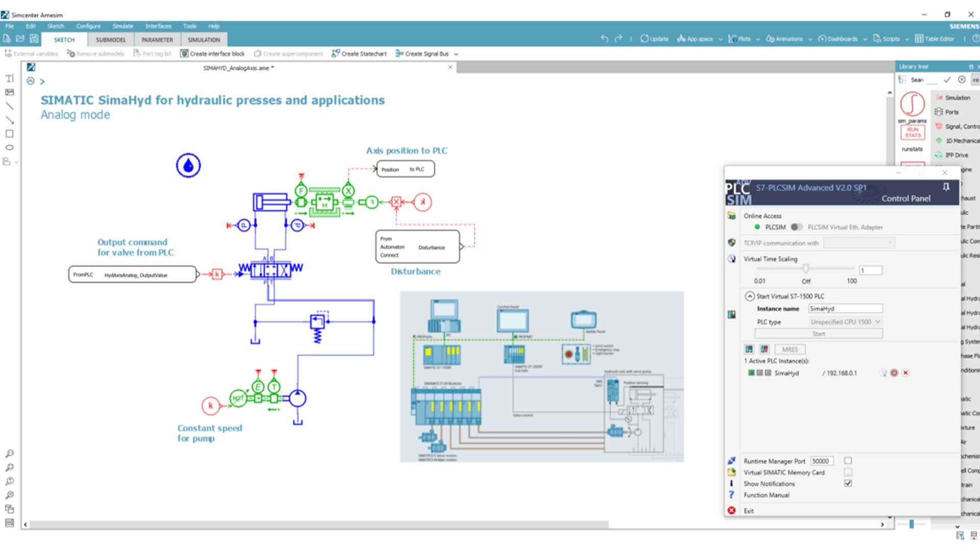Switch to the SIMULATION tab
The height and width of the screenshot is (551, 980).
[x=204, y=39]
